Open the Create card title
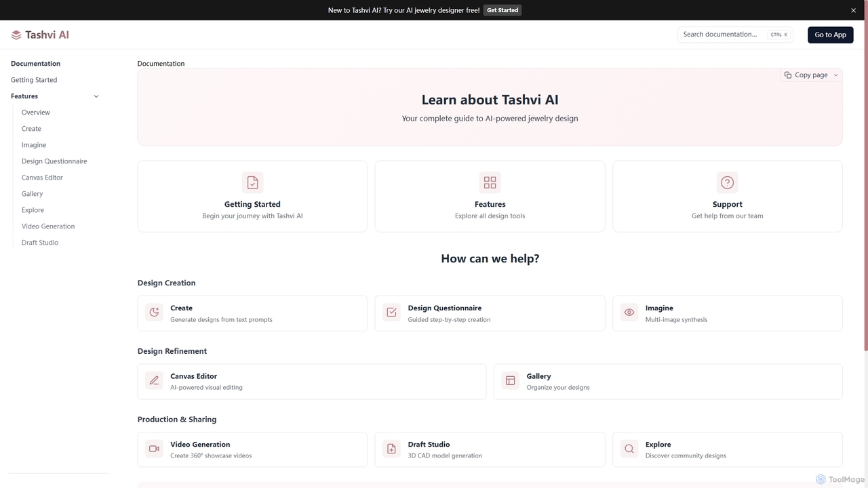Image resolution: width=868 pixels, height=488 pixels. (181, 308)
